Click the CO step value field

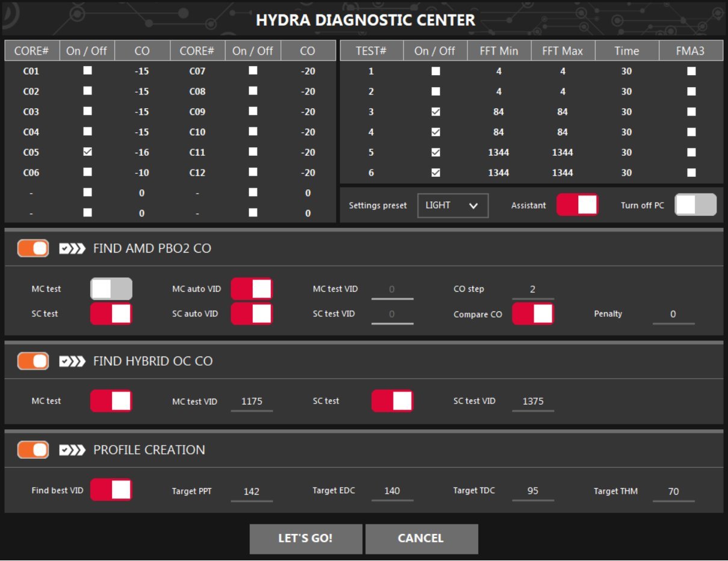coord(532,289)
